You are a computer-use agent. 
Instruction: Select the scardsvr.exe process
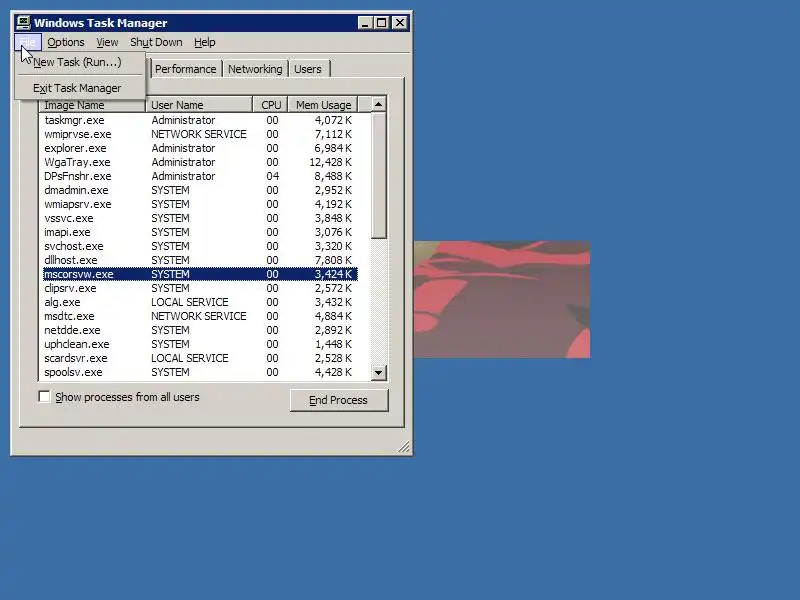[200, 358]
